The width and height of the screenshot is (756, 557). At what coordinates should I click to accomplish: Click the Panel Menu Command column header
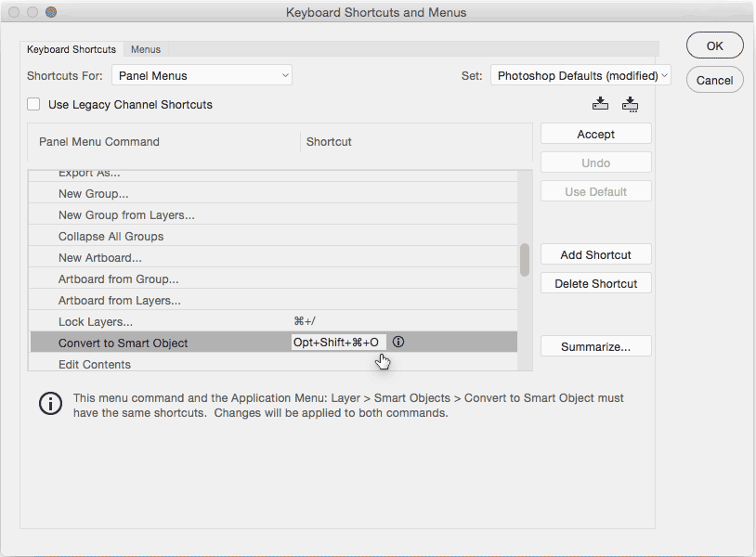(x=99, y=142)
